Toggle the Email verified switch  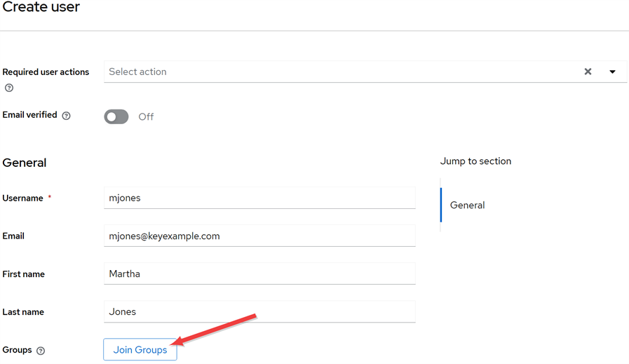point(116,116)
